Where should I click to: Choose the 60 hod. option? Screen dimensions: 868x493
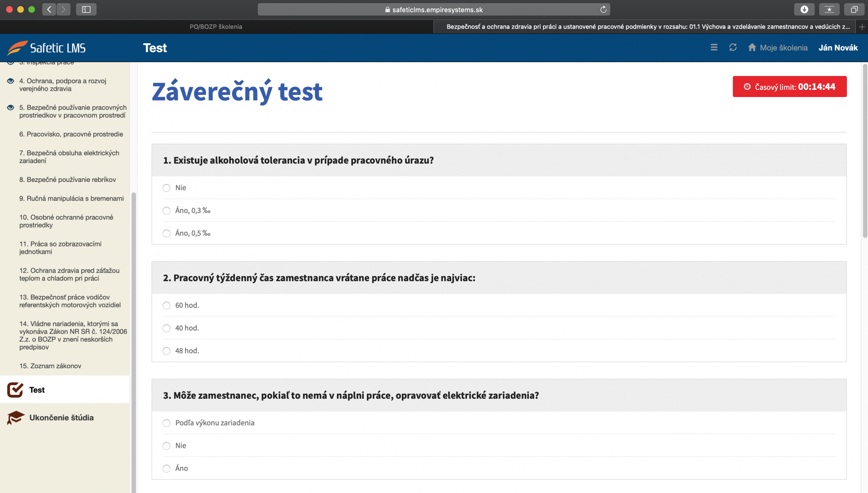tap(166, 305)
